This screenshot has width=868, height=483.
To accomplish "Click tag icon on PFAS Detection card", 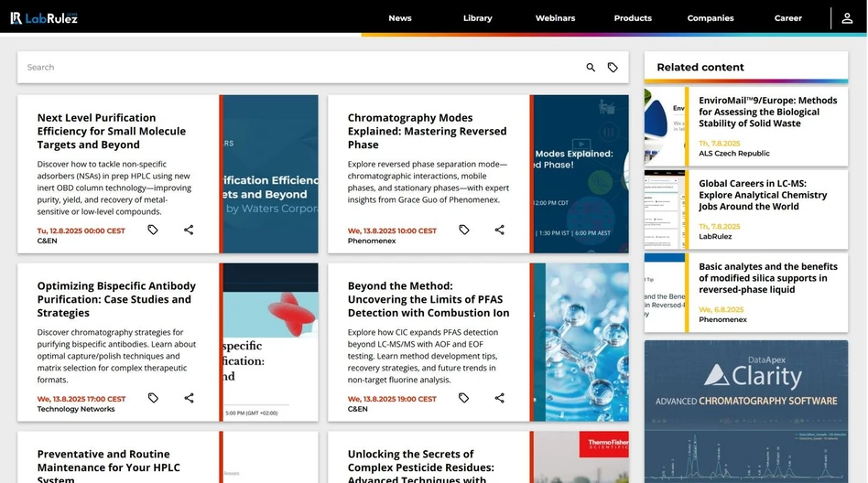I will pos(463,398).
